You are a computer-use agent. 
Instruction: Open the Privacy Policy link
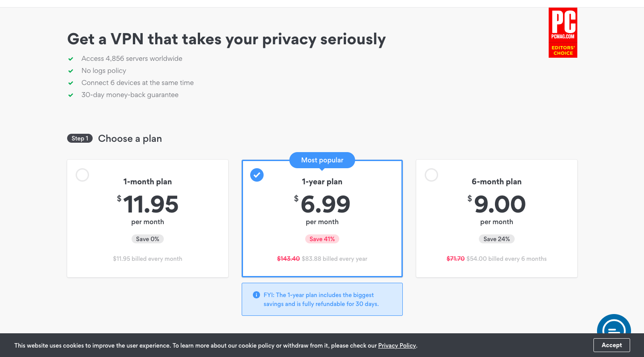pyautogui.click(x=397, y=345)
